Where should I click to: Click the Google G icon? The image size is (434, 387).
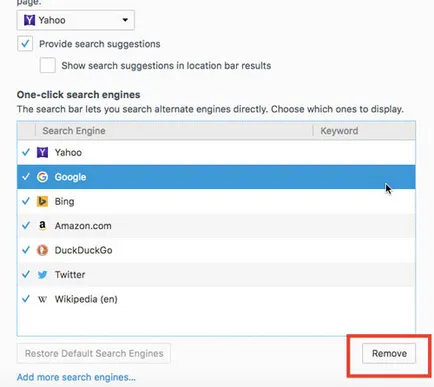coord(42,177)
